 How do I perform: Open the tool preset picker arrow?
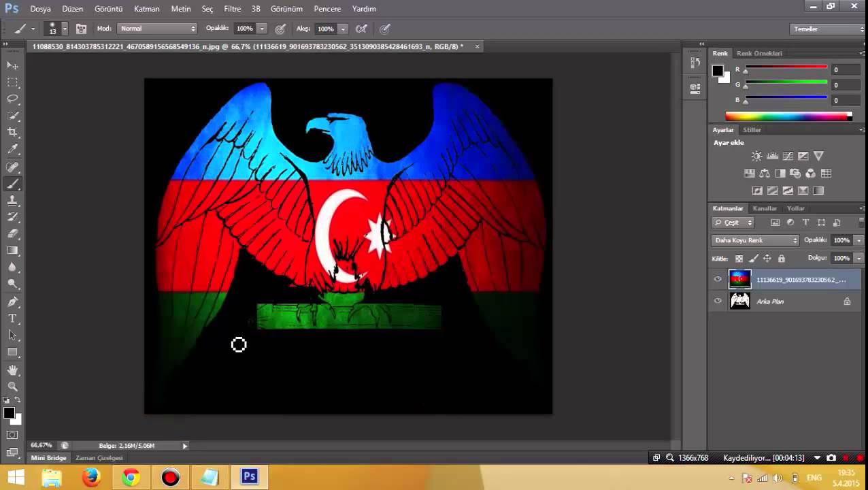(33, 29)
